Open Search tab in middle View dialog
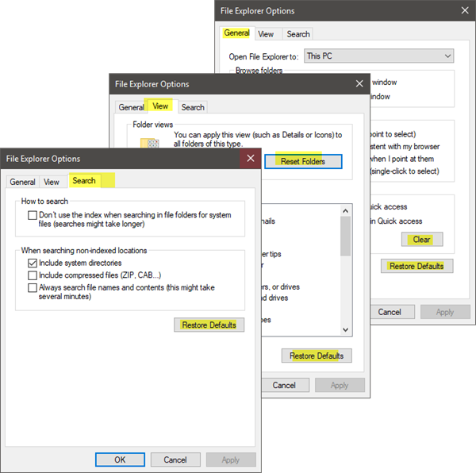Viewport: 476px width, 473px height. pos(193,107)
